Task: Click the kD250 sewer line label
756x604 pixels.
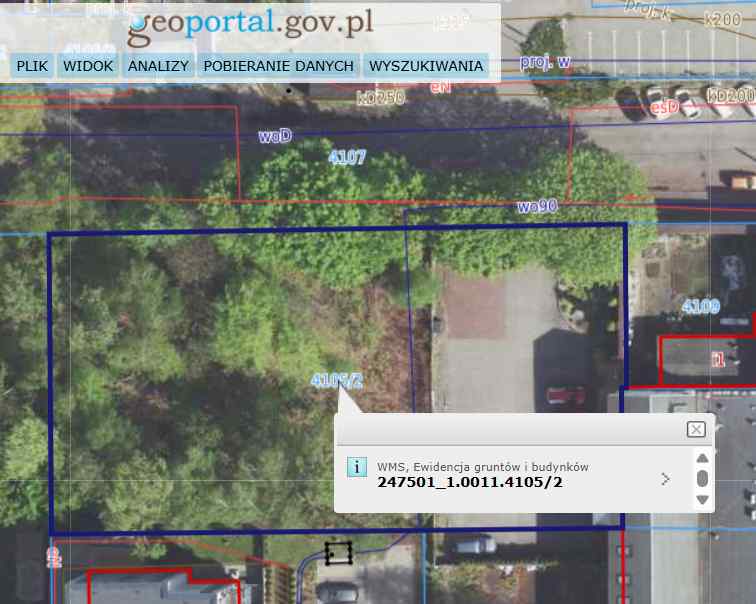Action: click(x=380, y=98)
